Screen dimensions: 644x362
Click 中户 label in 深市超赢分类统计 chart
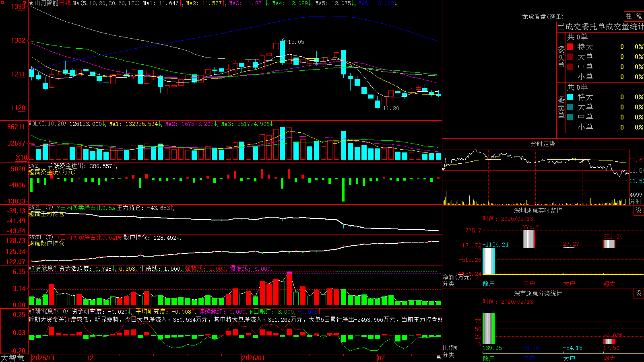[x=529, y=358]
